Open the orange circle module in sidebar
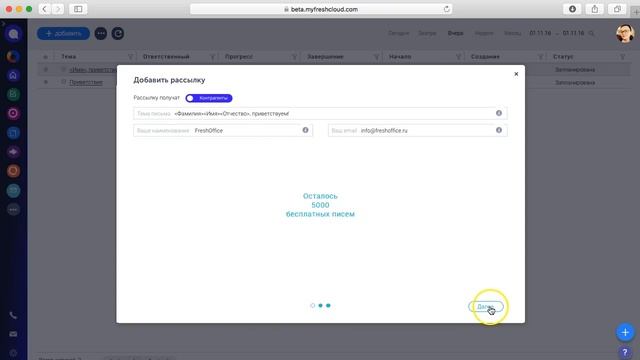Viewport: 640px width, 360px height. click(x=13, y=56)
